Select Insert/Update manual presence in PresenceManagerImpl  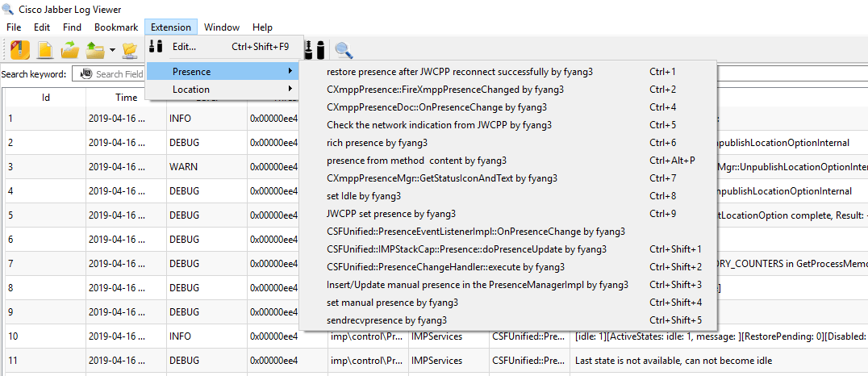coord(507,284)
